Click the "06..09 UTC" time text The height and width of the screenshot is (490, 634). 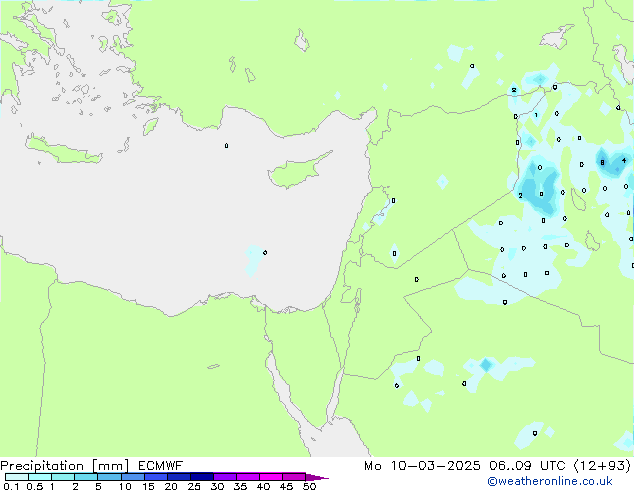527,466
